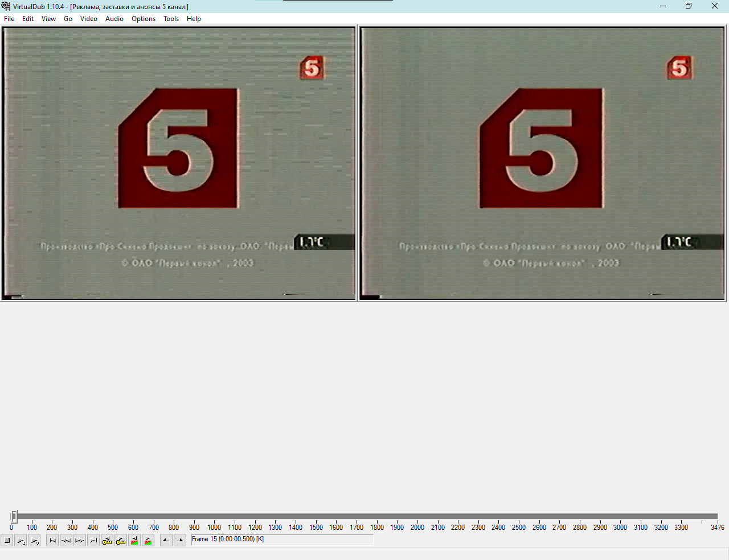
Task: Click the timeline position slider handle
Action: click(14, 516)
